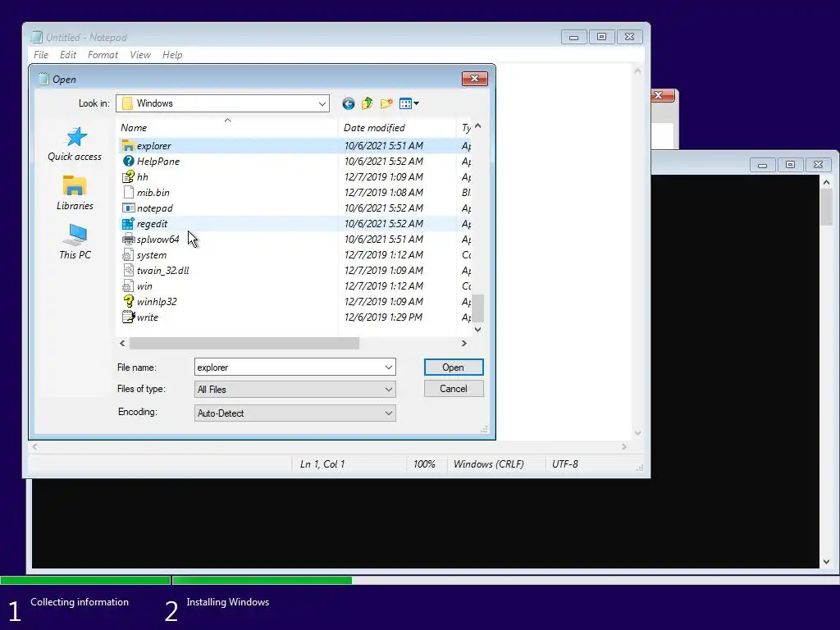Click console window scroll down arrow

coord(826,561)
